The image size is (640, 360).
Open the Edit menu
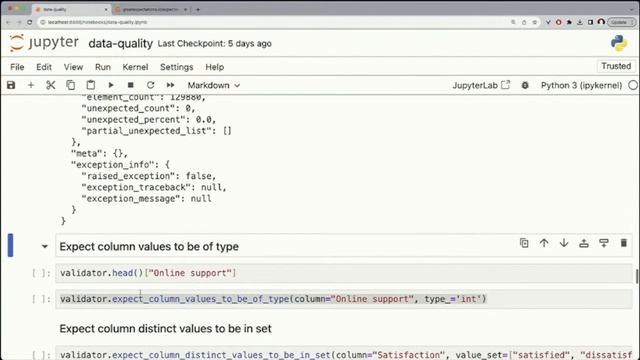(x=44, y=67)
